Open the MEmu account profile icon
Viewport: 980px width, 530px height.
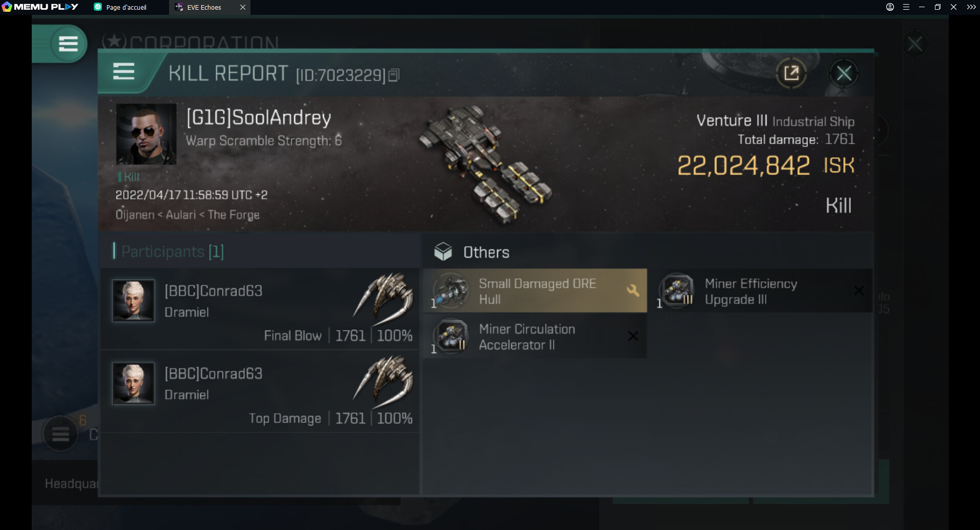(x=890, y=7)
